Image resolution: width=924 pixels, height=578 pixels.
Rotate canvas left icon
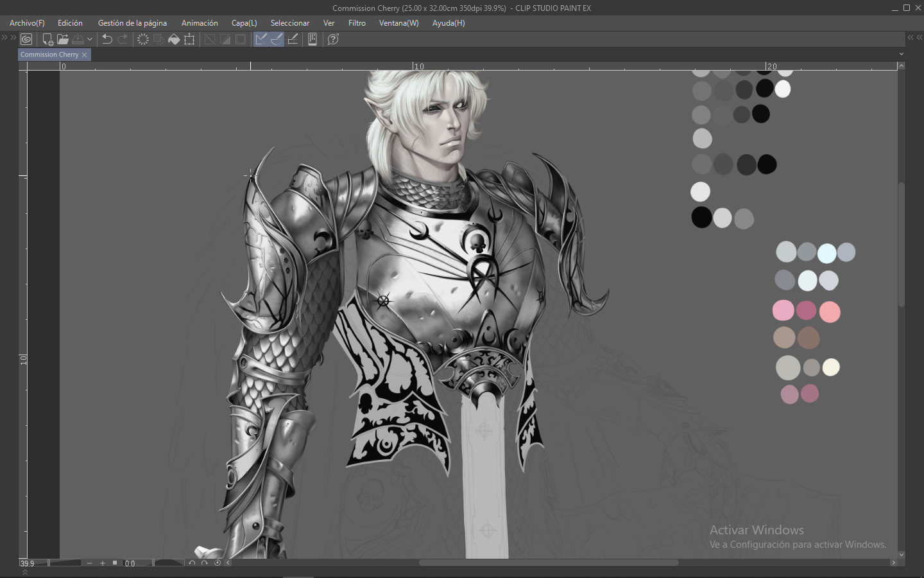pos(192,563)
